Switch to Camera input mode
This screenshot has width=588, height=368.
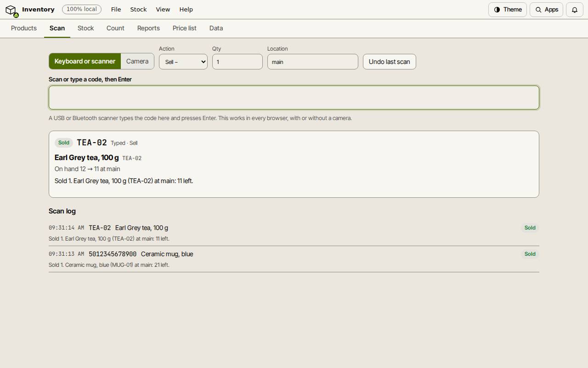[137, 61]
